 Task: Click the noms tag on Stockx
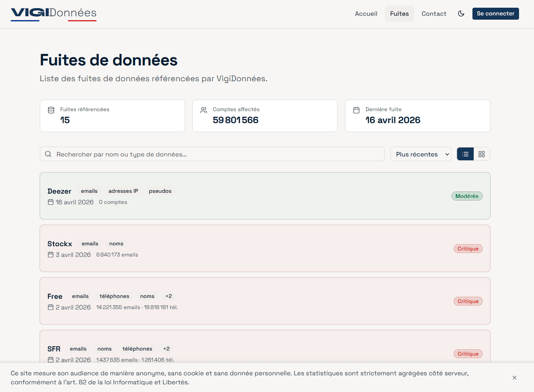(x=116, y=244)
